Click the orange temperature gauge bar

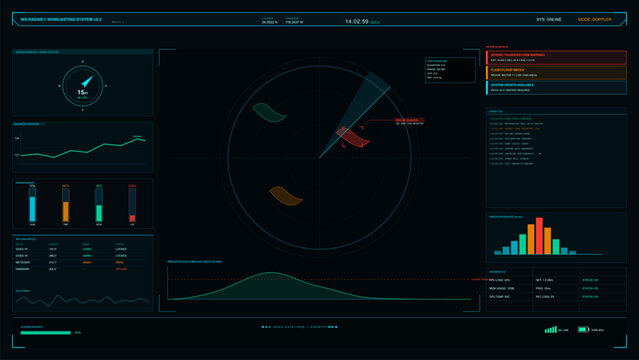(x=66, y=205)
